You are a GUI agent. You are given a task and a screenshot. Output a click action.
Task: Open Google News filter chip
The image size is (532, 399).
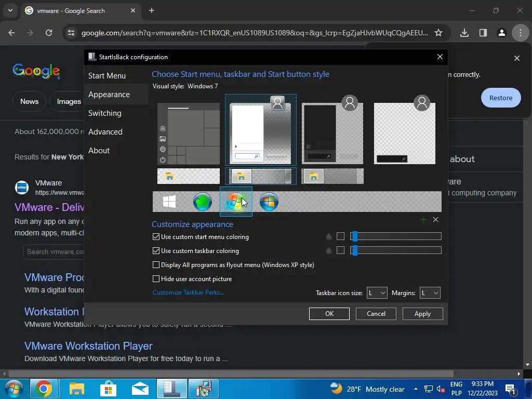tap(29, 101)
